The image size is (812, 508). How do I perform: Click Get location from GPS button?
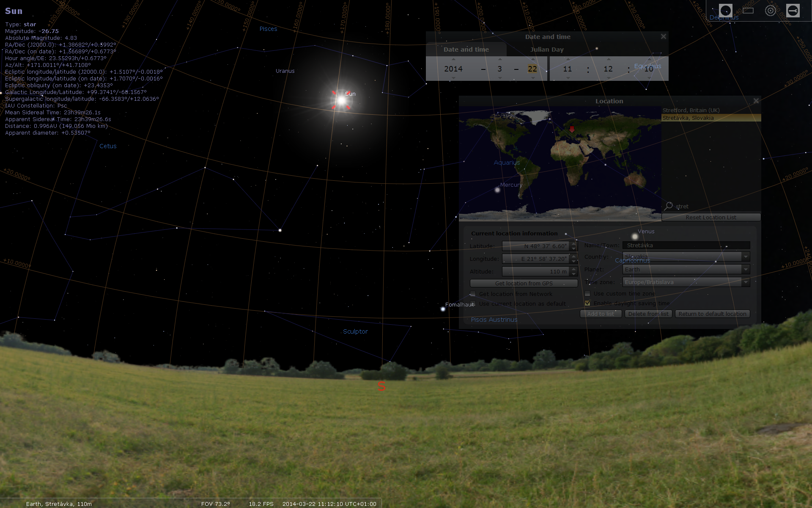[524, 283]
